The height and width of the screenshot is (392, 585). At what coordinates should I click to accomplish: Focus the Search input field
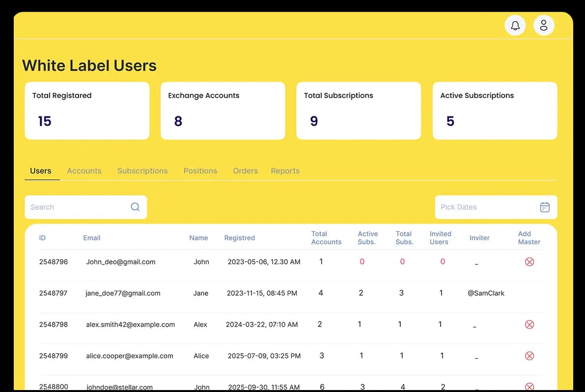[x=86, y=207]
